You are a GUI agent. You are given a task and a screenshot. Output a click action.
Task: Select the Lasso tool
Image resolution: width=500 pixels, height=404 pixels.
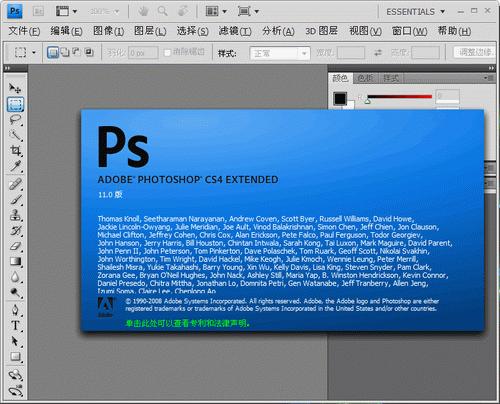point(15,120)
